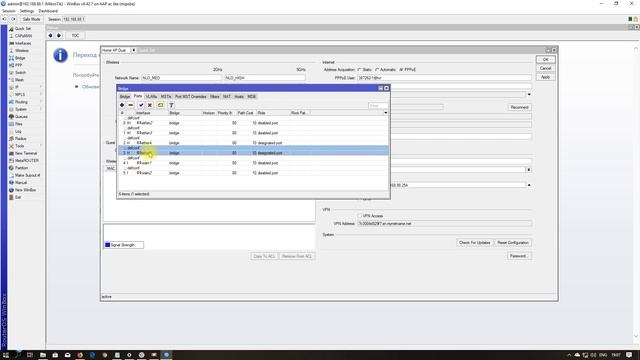Screen dimensions: 640x360
Task: Open Files in the sidebar
Action: [19, 124]
